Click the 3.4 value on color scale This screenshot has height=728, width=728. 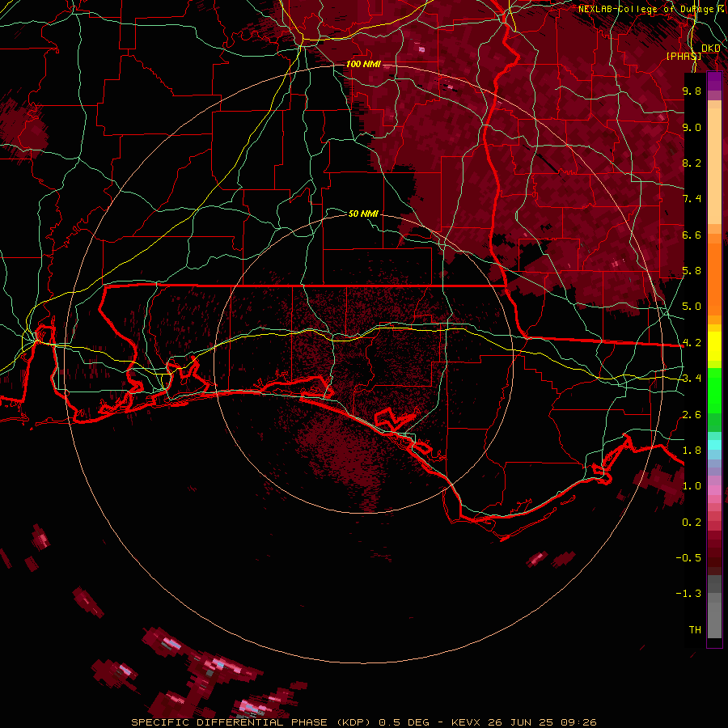(692, 379)
